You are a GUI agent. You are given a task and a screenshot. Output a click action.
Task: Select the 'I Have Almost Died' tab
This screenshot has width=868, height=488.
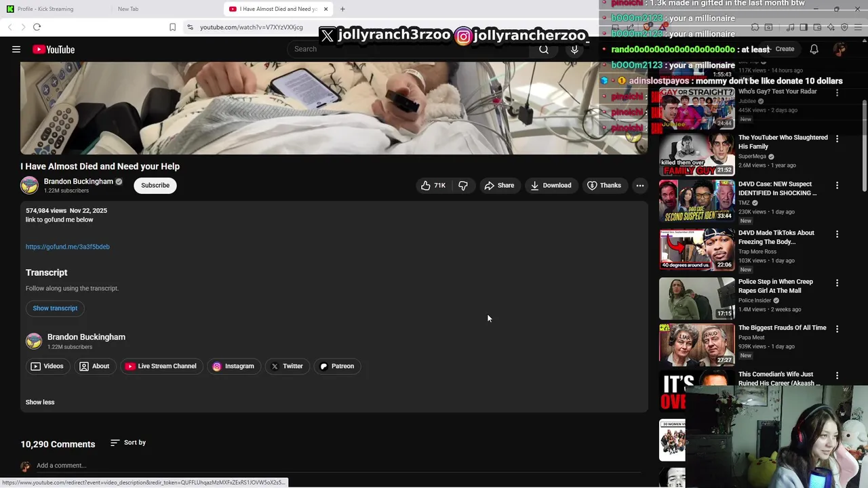pyautogui.click(x=279, y=9)
